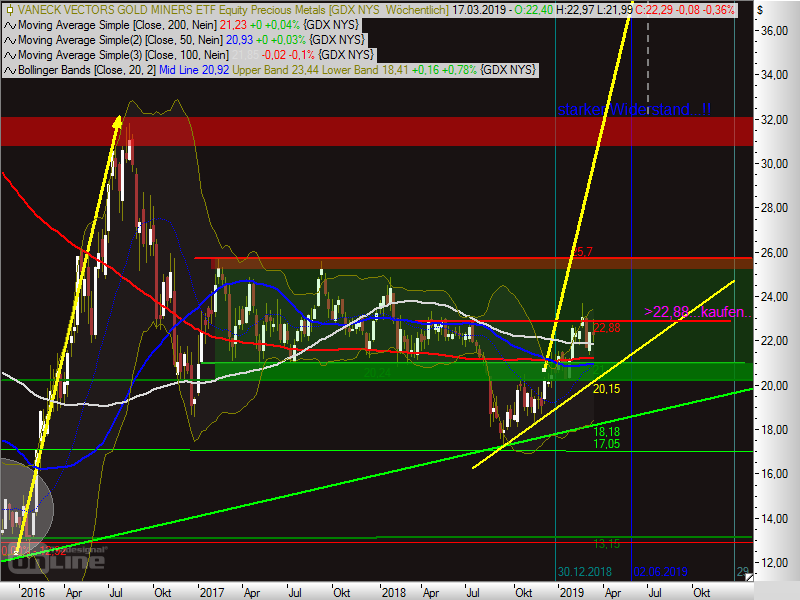Click the line icon of Moving Average Simple(2)
This screenshot has height=600, width=800.
coord(10,40)
